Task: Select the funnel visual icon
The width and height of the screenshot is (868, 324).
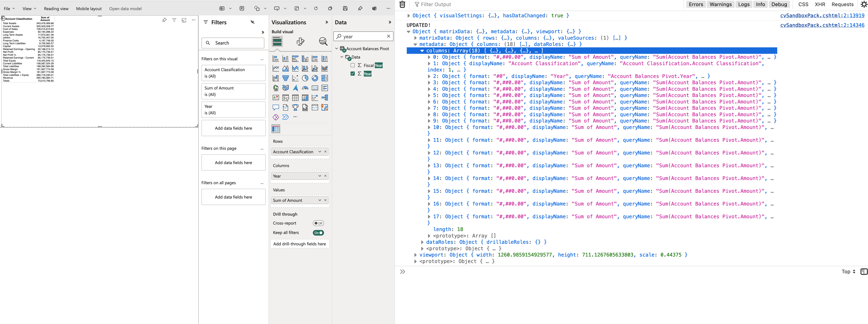Action: click(286, 78)
